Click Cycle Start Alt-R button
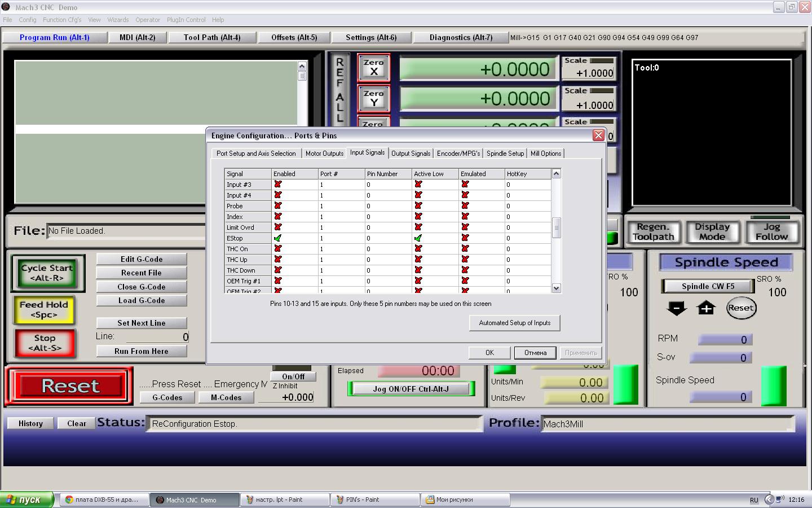 point(47,273)
